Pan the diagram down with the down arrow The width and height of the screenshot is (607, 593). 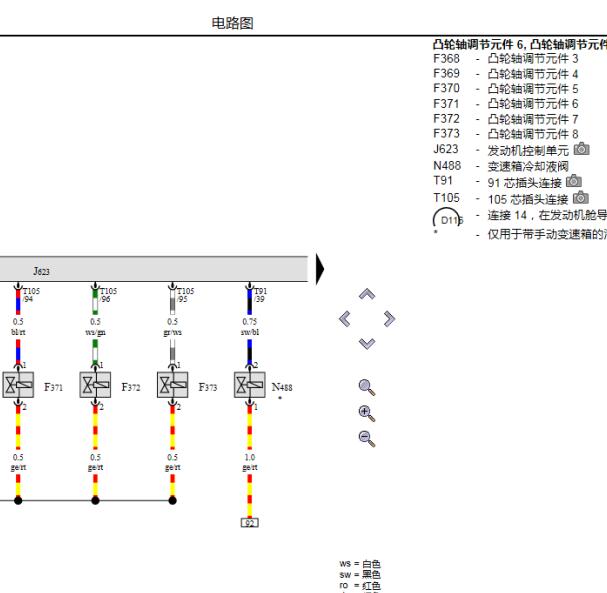pyautogui.click(x=367, y=343)
